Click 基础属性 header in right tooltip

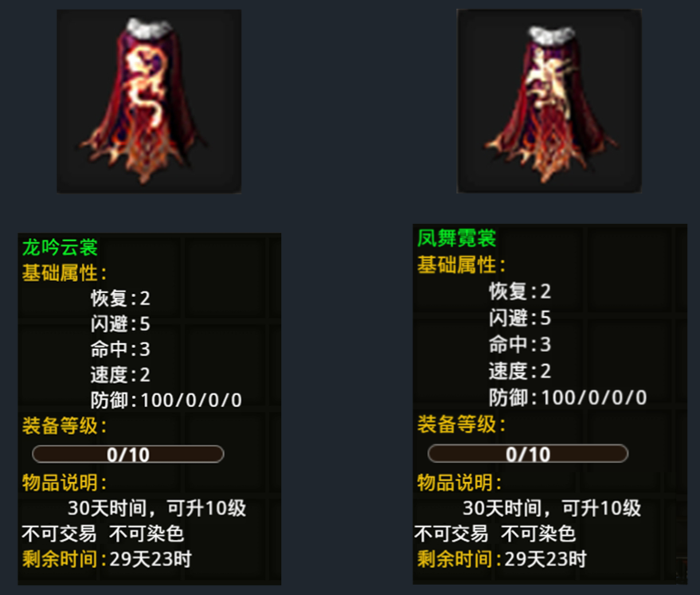461,264
